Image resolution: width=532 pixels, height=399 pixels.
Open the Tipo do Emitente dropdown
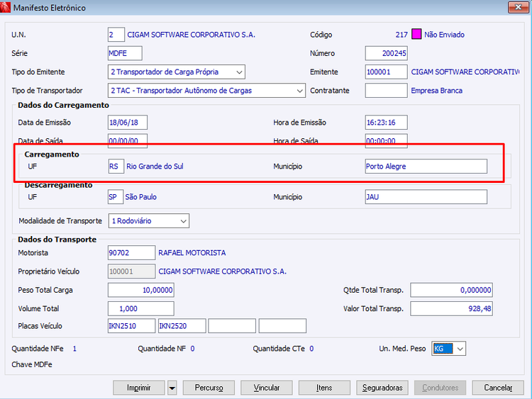pyautogui.click(x=239, y=72)
